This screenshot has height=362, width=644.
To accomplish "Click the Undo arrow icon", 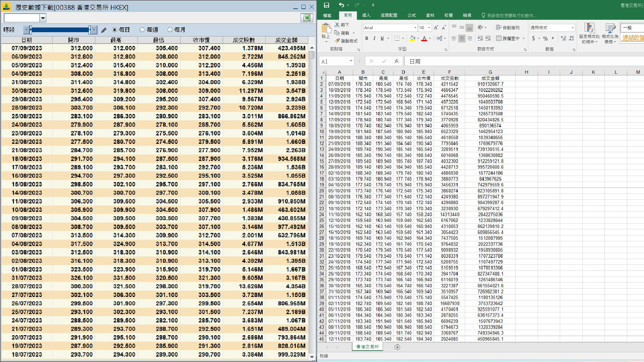I will [341, 5].
